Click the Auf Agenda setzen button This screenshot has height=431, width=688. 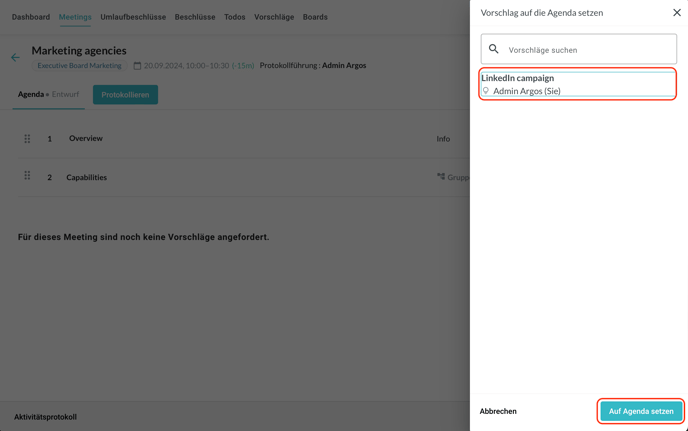point(641,411)
